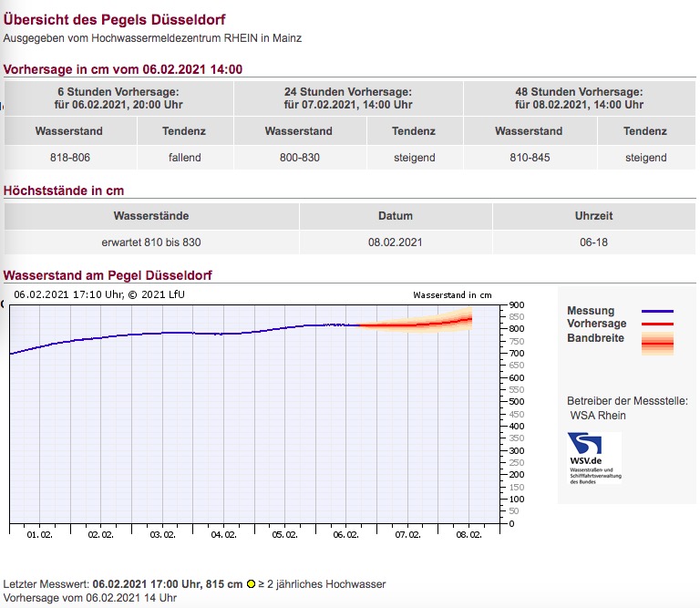The height and width of the screenshot is (608, 700).
Task: Click the erwartet 810 bis 830 cell
Action: [151, 242]
